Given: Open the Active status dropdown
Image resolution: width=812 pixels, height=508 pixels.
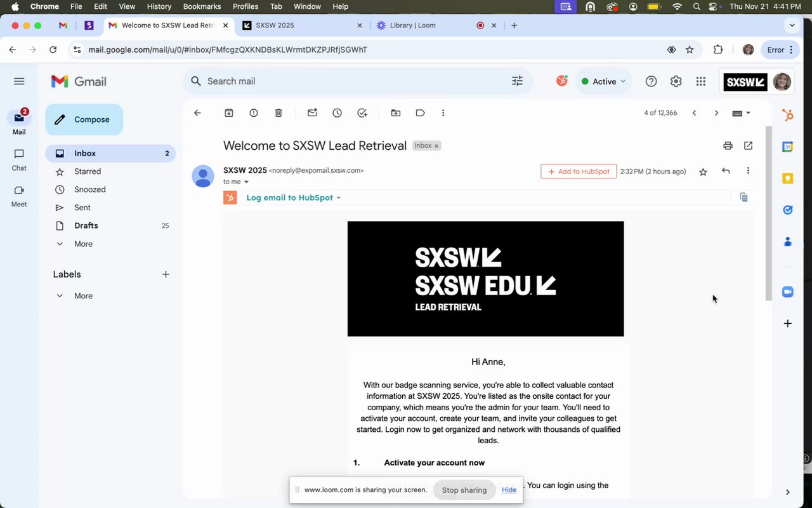Looking at the screenshot, I should pyautogui.click(x=603, y=81).
